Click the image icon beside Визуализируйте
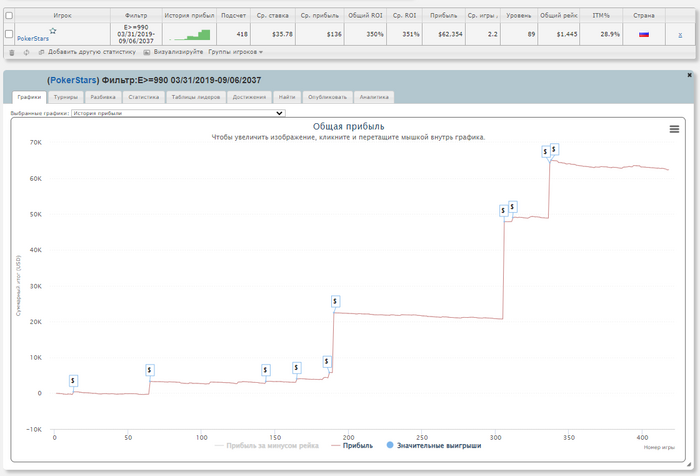Image resolution: width=700 pixels, height=476 pixels. tap(146, 52)
